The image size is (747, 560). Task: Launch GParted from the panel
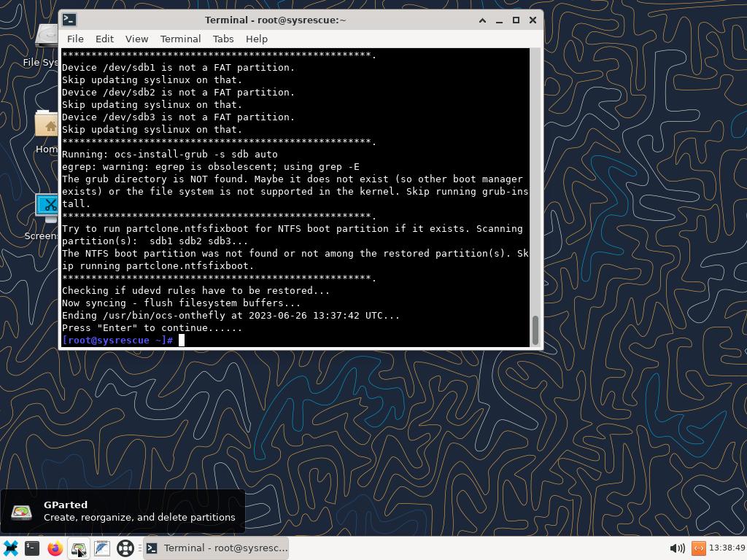point(79,548)
